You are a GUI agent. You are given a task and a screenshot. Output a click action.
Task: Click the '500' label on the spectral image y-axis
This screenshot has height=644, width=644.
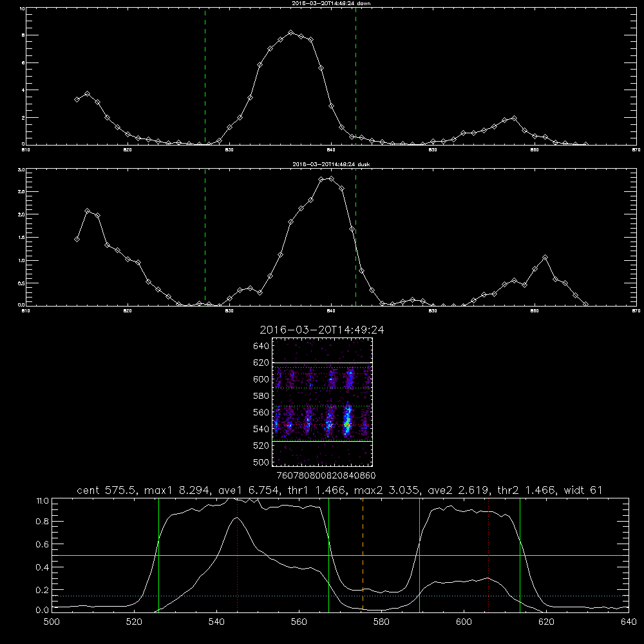click(x=261, y=462)
